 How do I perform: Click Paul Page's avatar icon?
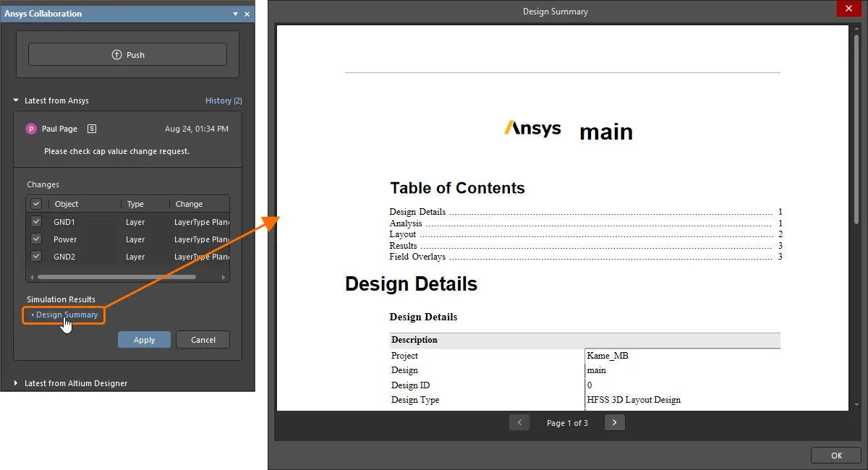[31, 129]
